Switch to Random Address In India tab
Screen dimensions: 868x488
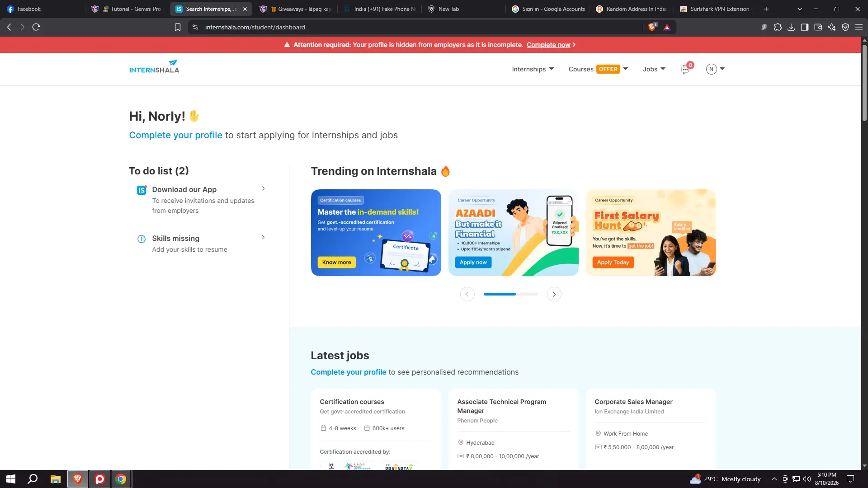coord(632,9)
